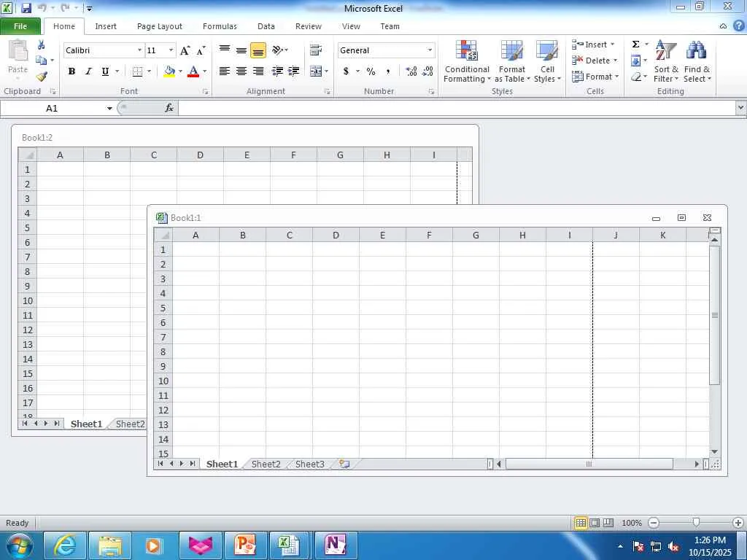Select Middle Align icon
The height and width of the screenshot is (560, 747).
point(241,50)
